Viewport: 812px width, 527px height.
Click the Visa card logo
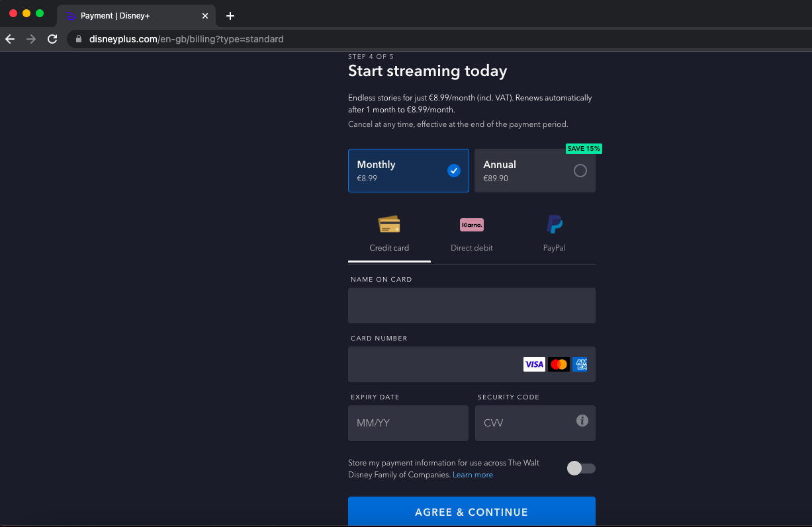[534, 364]
